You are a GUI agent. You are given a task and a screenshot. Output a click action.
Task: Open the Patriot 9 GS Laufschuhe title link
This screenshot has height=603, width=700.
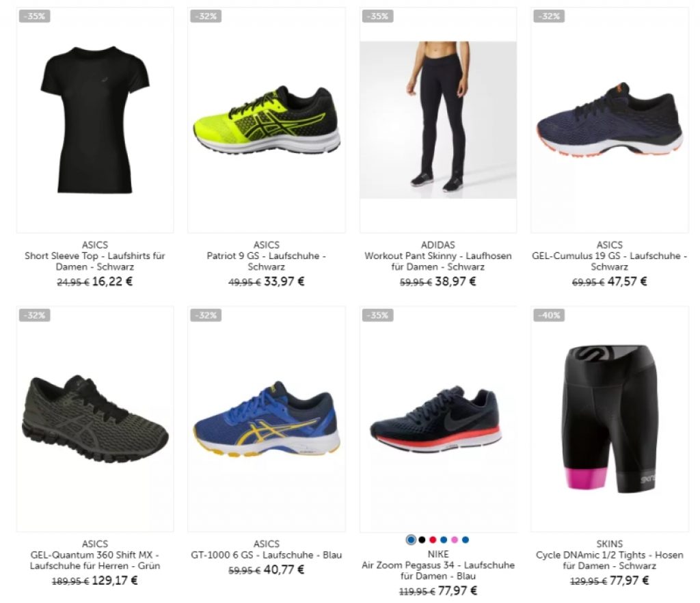pos(267,261)
